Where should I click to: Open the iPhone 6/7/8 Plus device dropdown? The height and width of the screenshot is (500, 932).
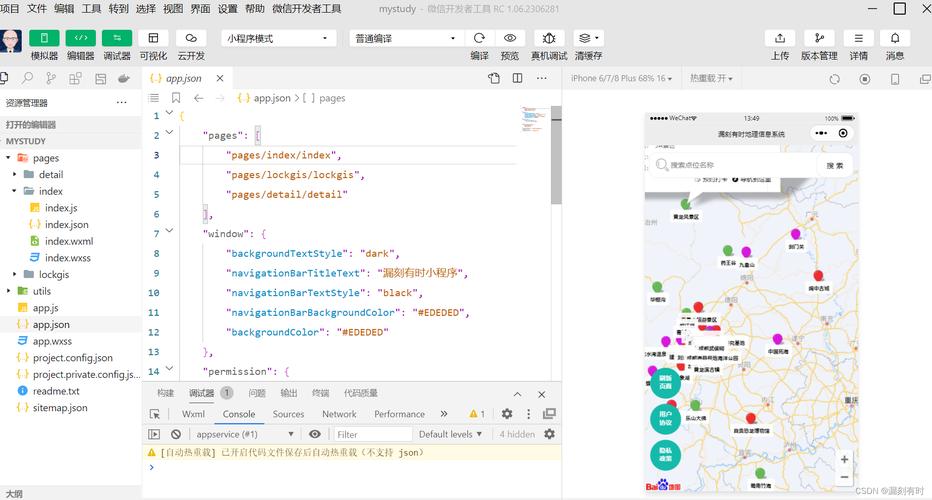tap(621, 78)
